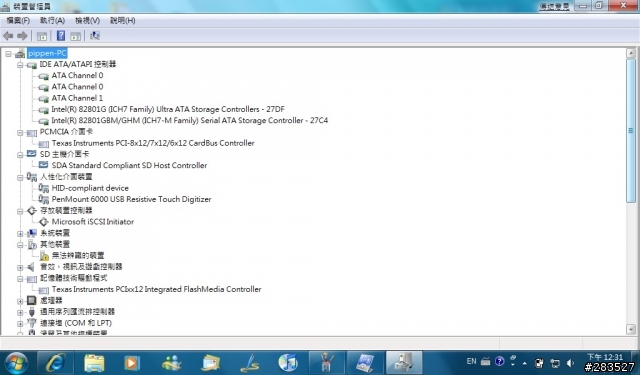
Task: Open the Messenger people icon on the taskbar
Action: point(171,362)
